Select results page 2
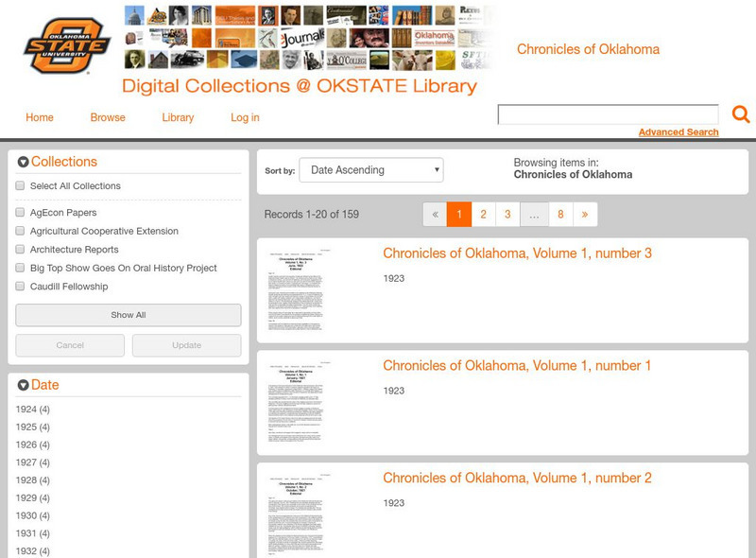756x558 pixels. pyautogui.click(x=483, y=215)
